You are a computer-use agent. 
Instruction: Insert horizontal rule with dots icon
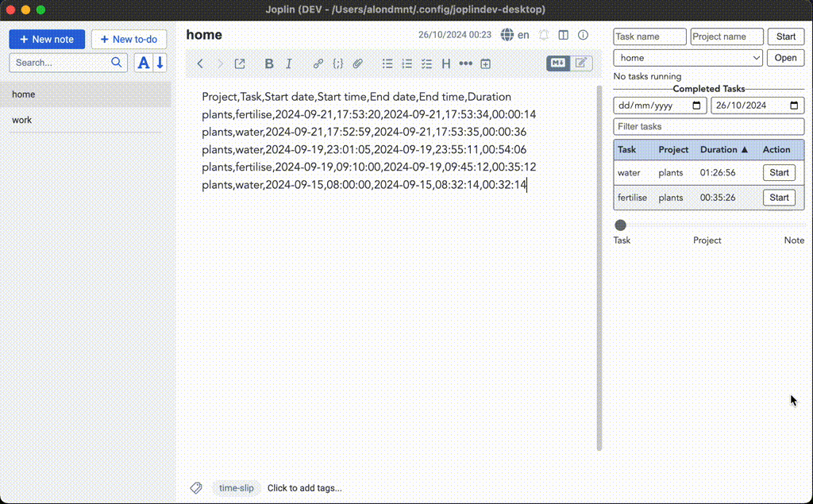click(x=465, y=63)
